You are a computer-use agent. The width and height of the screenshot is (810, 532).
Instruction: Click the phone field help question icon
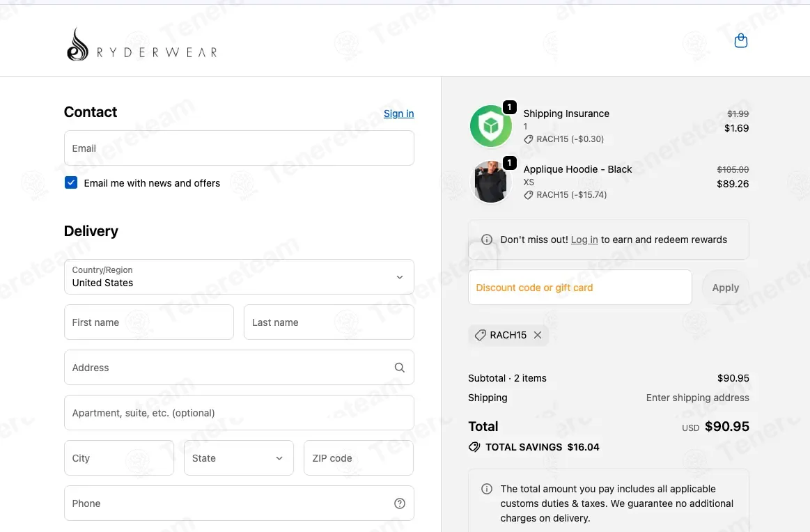(399, 503)
